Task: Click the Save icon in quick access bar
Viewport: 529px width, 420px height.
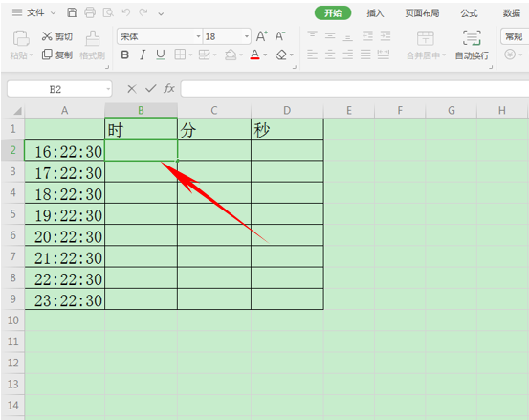Action: tap(72, 12)
